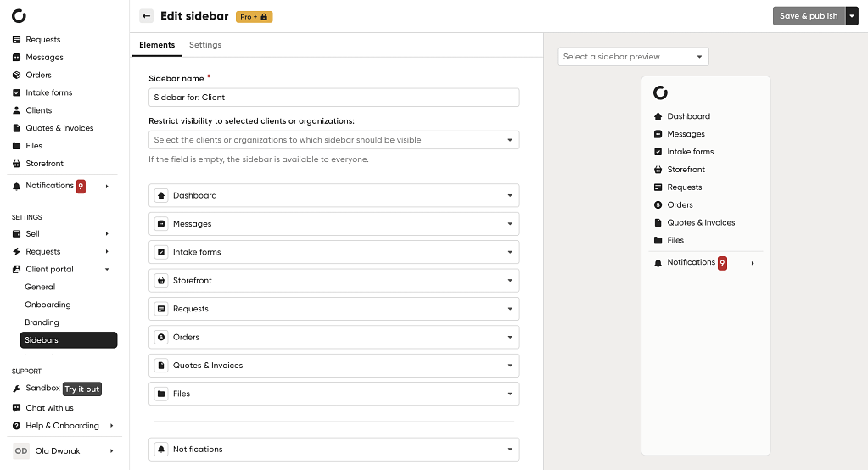
Task: Open the restrict visibility clients dropdown
Action: point(333,140)
